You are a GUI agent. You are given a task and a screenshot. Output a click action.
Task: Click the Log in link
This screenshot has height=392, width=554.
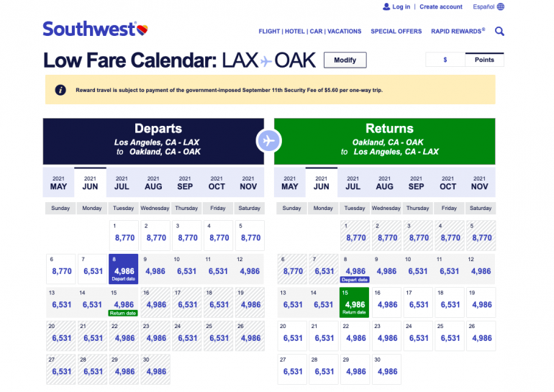click(401, 6)
